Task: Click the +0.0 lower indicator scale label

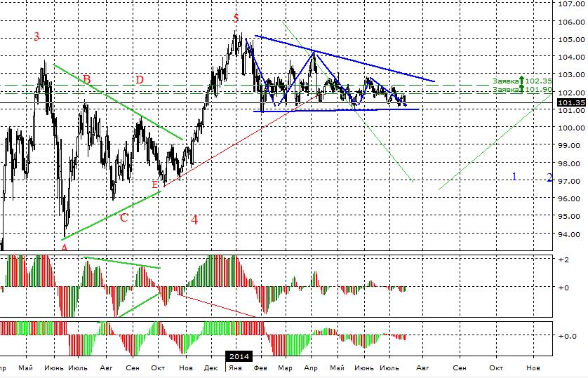Action: (568, 336)
